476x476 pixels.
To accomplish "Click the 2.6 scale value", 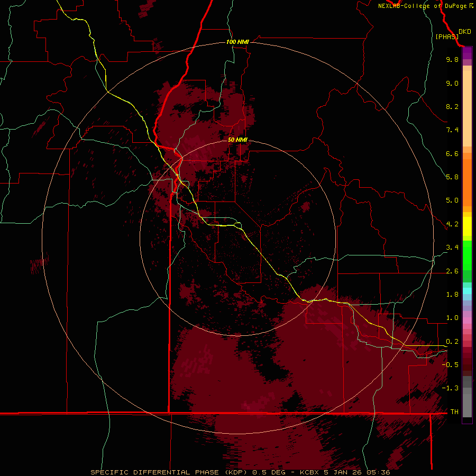I will (452, 271).
